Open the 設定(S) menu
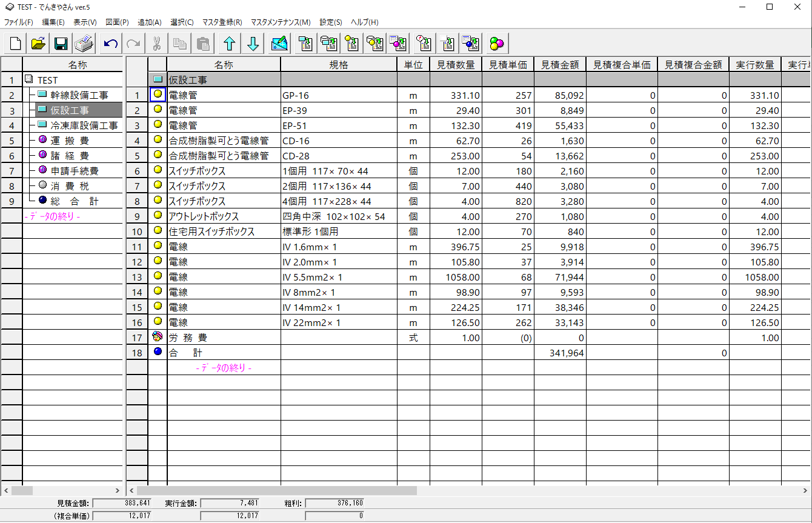The height and width of the screenshot is (523, 812). [331, 22]
